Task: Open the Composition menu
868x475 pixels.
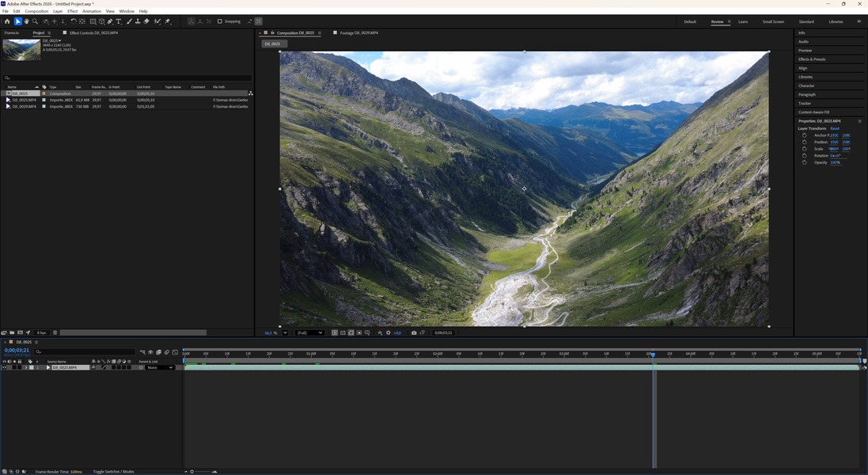Action: tap(36, 11)
